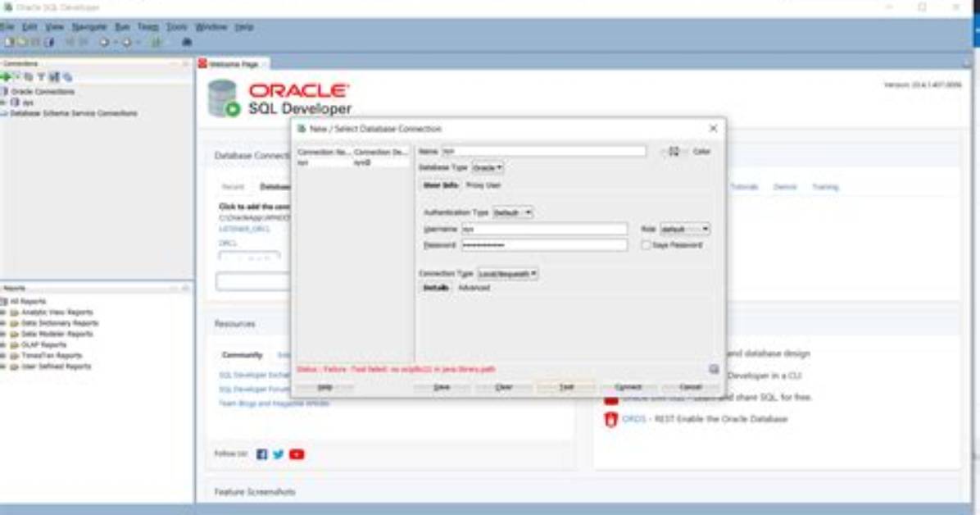Click the Connect button in dialog
Screen dimensions: 980x515
click(628, 387)
